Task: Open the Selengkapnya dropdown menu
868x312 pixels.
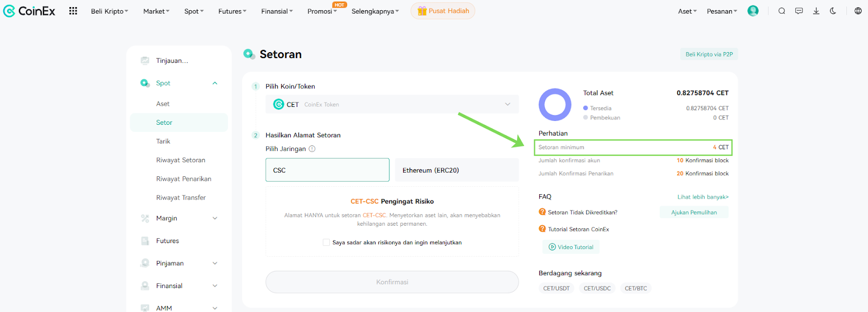Action: coord(375,11)
